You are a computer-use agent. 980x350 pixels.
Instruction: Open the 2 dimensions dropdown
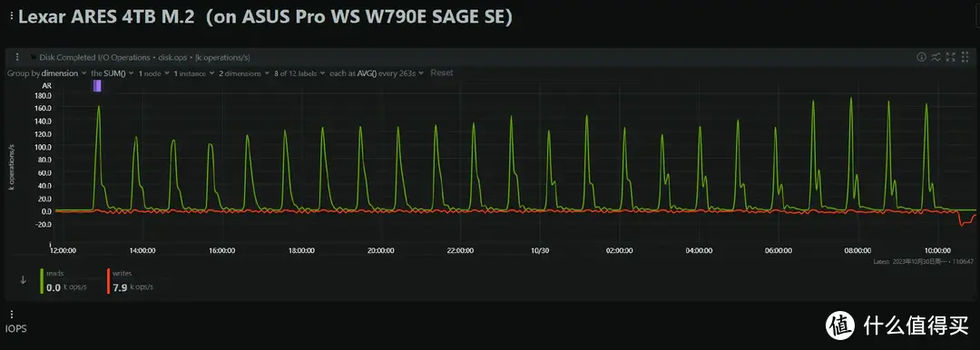tap(243, 73)
